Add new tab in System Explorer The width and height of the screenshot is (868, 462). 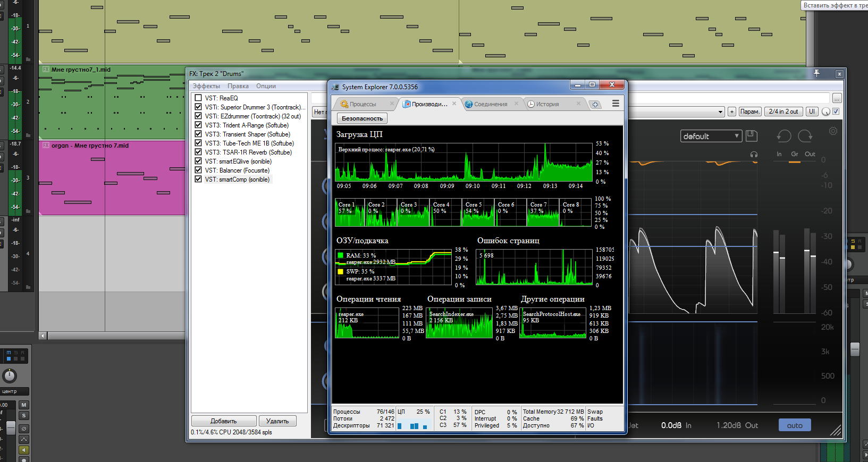click(x=595, y=105)
